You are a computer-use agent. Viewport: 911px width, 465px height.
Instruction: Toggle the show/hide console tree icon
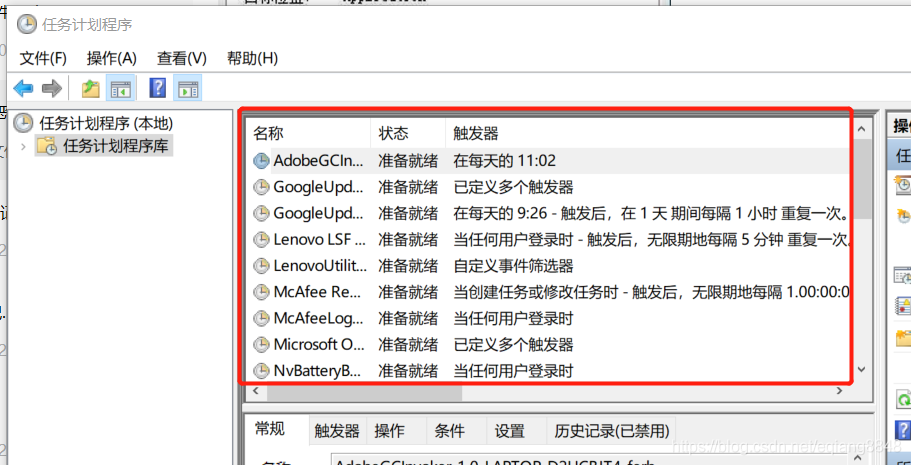coord(121,88)
